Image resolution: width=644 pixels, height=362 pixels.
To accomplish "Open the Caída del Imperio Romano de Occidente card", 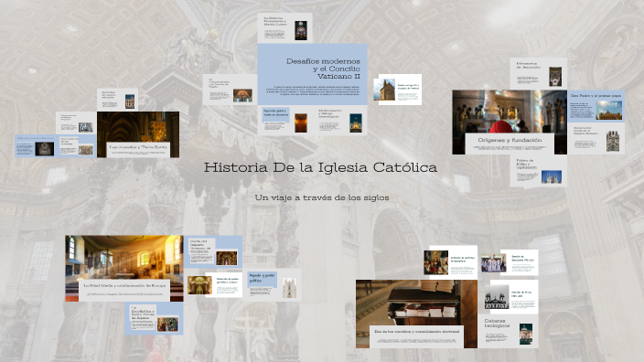I will 213,251.
